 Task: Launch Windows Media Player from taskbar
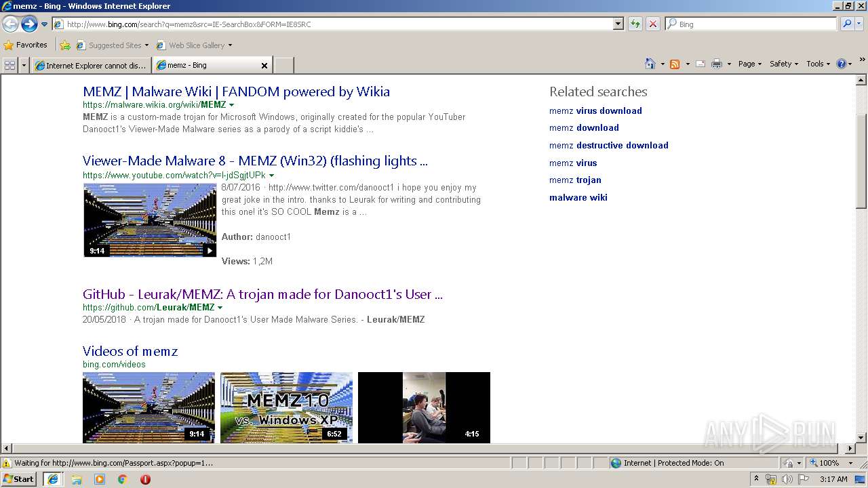tap(100, 479)
